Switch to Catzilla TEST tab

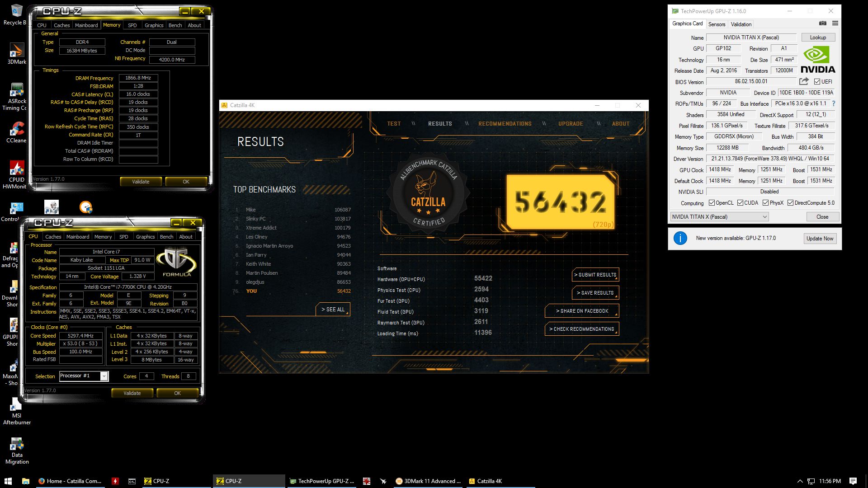pos(394,124)
